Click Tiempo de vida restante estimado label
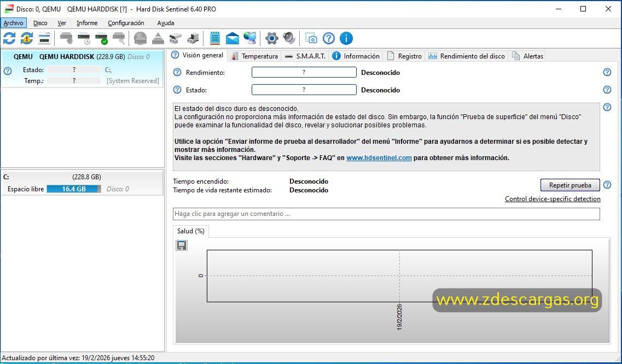Screen dimensions: 622x364 223,190
